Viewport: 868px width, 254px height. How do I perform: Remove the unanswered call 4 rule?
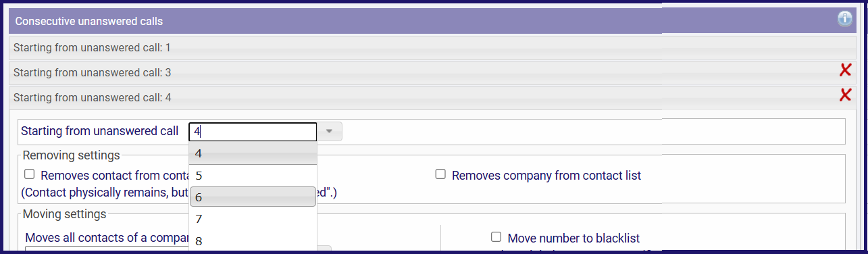pyautogui.click(x=845, y=95)
